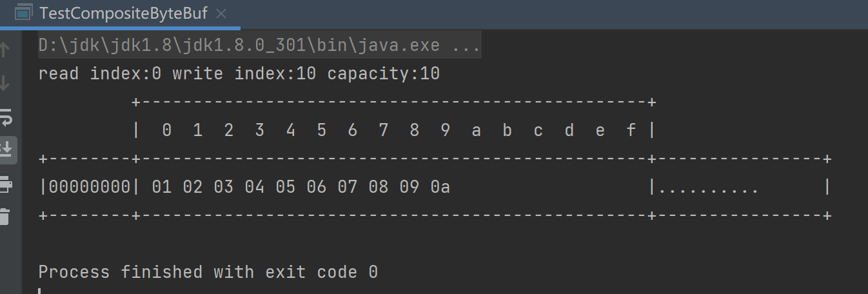This screenshot has height=294, width=868.
Task: Click the 00000000 offset in hex dump
Action: (x=90, y=188)
